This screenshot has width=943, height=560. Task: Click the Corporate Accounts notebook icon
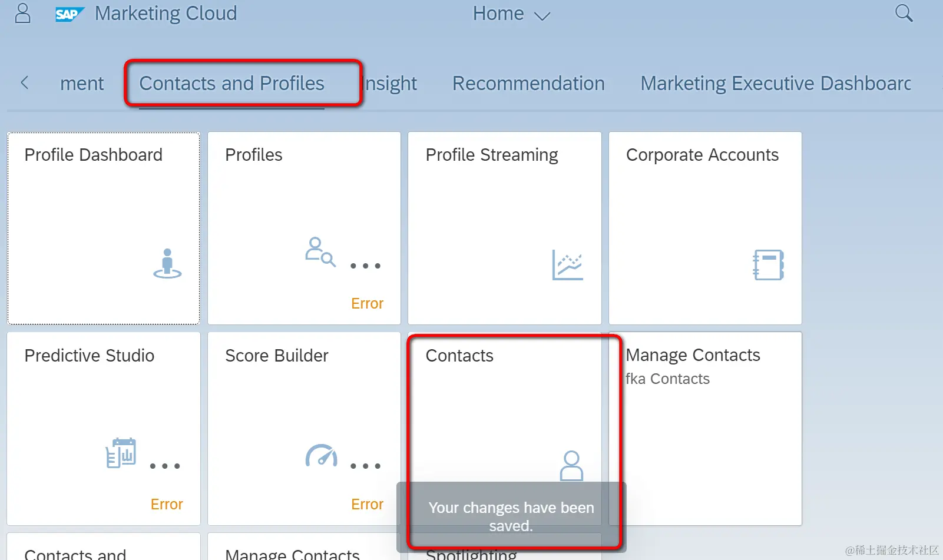point(769,265)
